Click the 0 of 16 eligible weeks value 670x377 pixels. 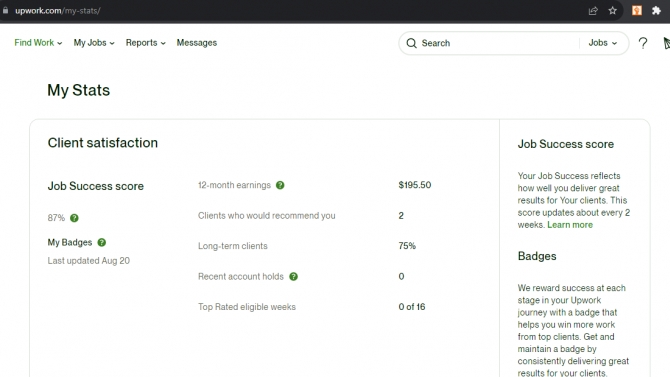[x=411, y=307]
